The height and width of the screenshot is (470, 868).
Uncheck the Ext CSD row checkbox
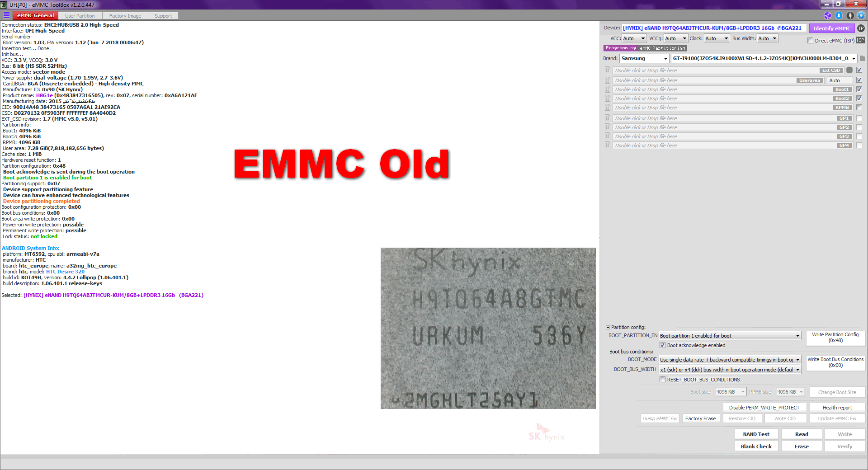click(x=859, y=70)
